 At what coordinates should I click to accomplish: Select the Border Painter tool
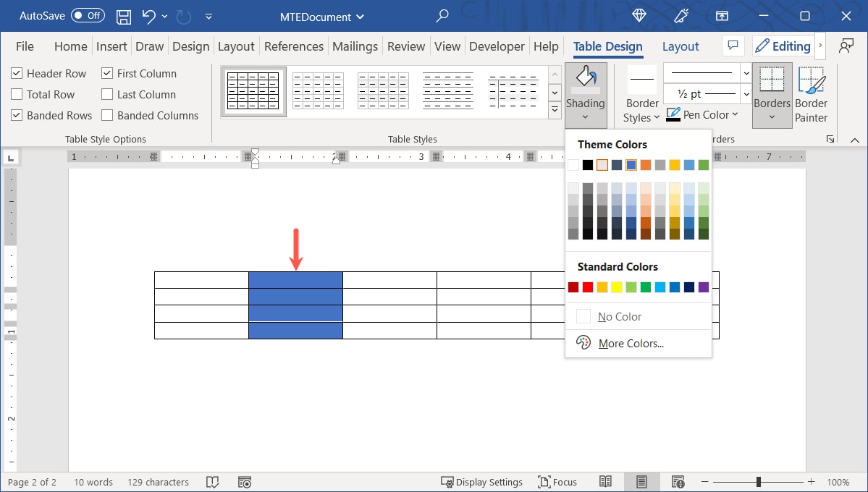(811, 95)
